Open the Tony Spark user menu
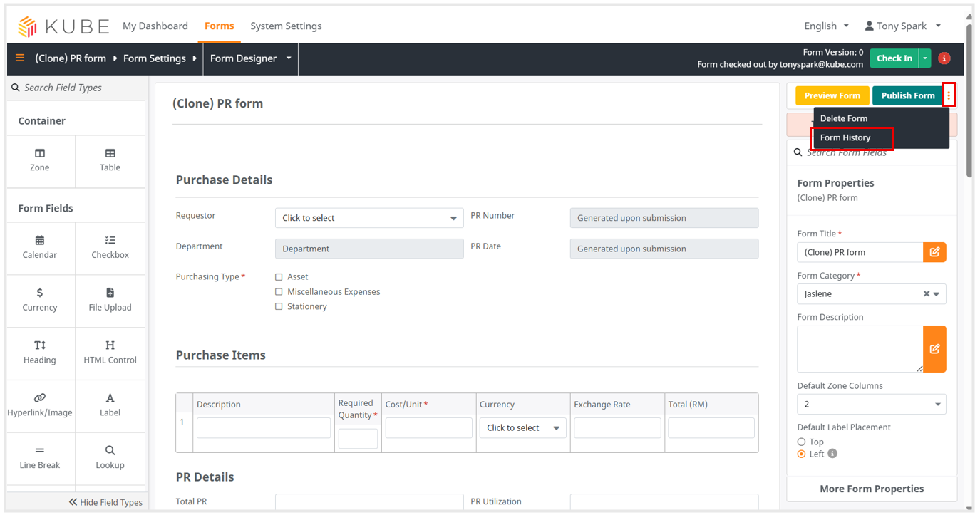This screenshot has width=980, height=515. coord(902,26)
